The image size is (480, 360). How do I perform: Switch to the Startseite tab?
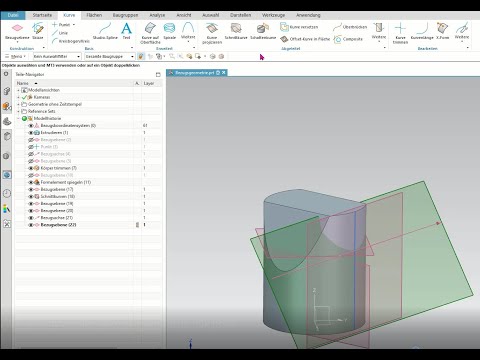(x=42, y=15)
